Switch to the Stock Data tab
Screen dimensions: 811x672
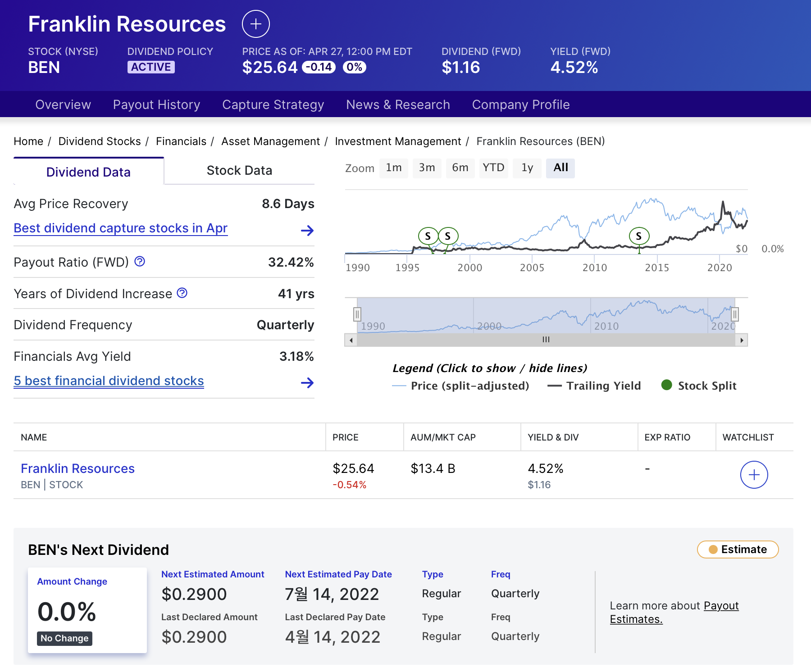pyautogui.click(x=239, y=171)
